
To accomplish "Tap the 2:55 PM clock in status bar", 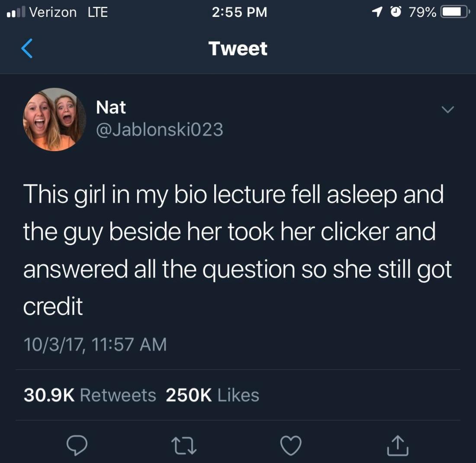I will pos(240,12).
